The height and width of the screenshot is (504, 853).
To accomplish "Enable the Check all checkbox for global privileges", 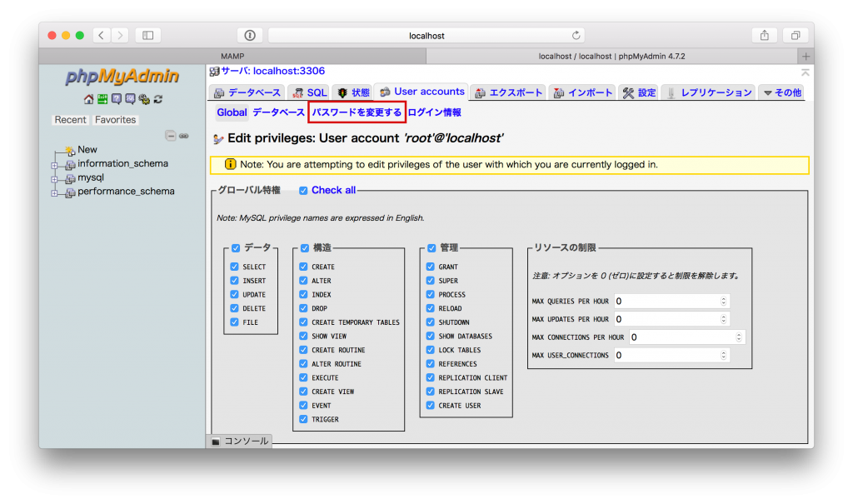I will click(303, 190).
